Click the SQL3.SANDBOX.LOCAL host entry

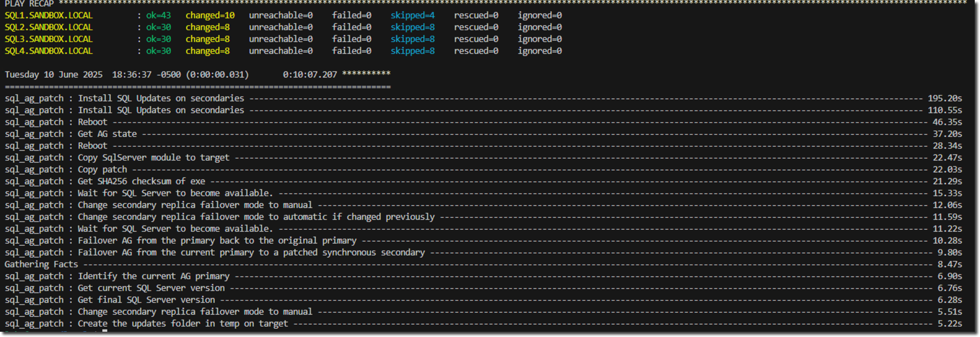click(x=48, y=39)
